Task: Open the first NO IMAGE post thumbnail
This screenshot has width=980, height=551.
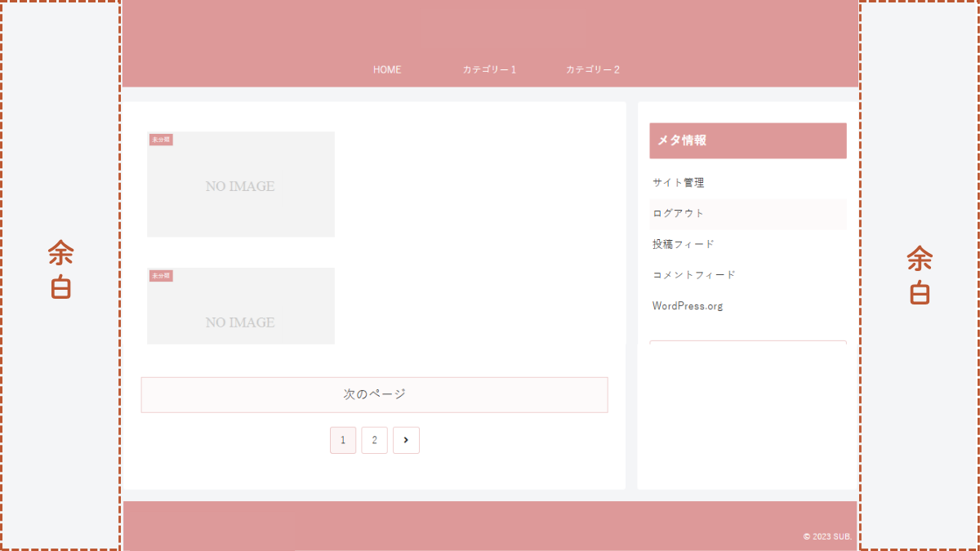Action: 241,186
